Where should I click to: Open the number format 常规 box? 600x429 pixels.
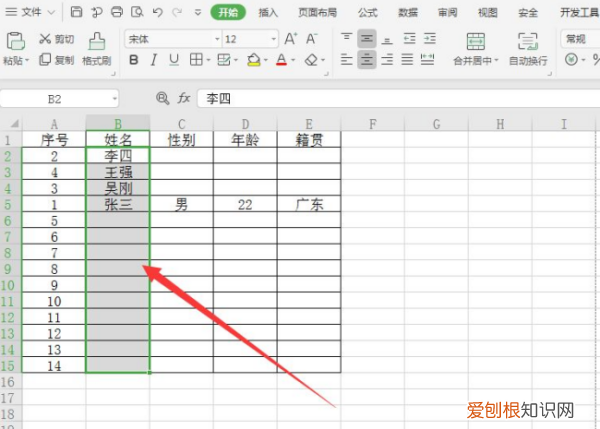(x=580, y=39)
